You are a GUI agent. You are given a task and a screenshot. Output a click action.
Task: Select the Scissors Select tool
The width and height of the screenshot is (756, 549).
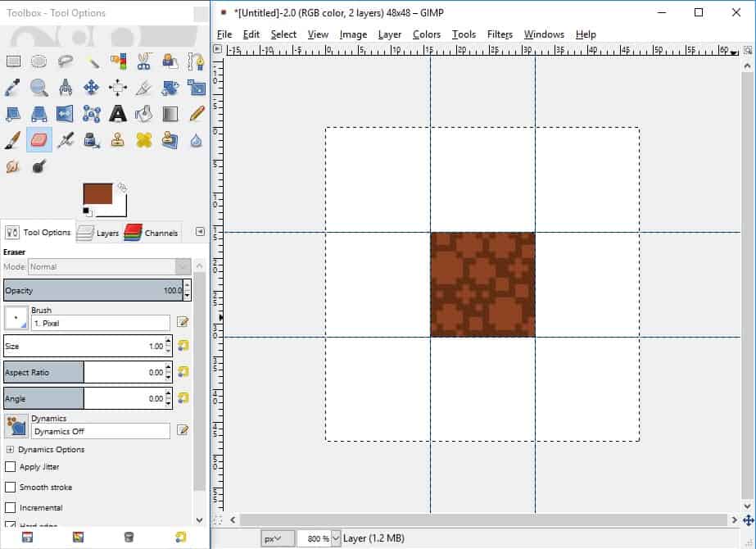tap(143, 61)
